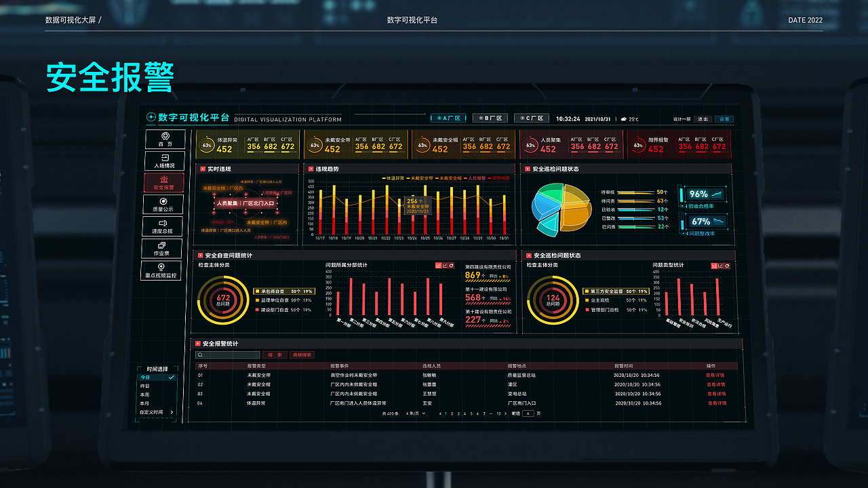Image resolution: width=868 pixels, height=488 pixels.
Task: Select the B厂区 radio option
Action: (x=490, y=119)
